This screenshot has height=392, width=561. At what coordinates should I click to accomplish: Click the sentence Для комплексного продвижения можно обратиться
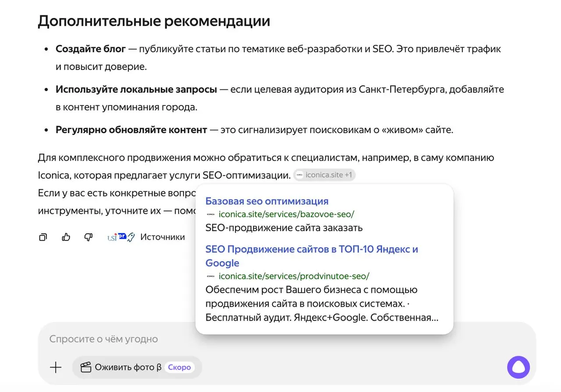point(266,166)
